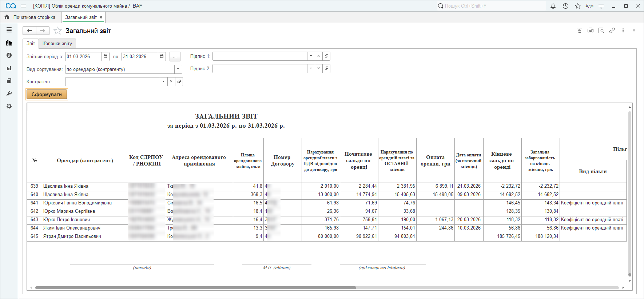Click the period selection ellipsis button

click(175, 56)
